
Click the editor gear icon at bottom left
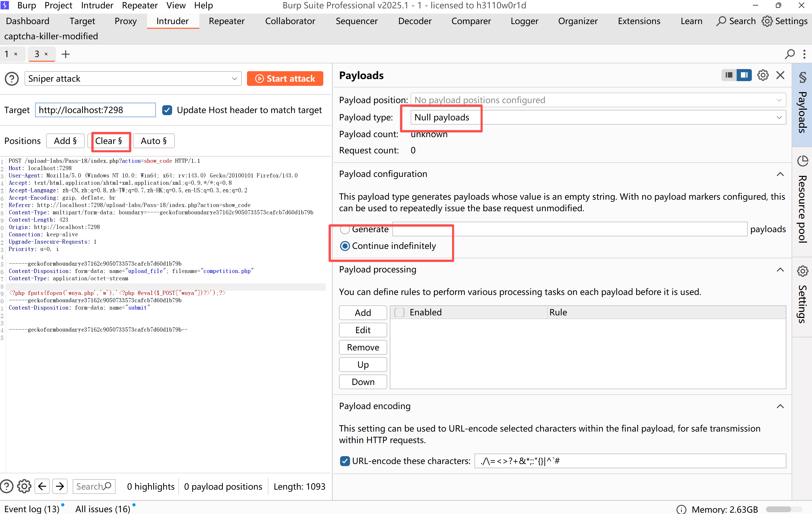point(24,486)
